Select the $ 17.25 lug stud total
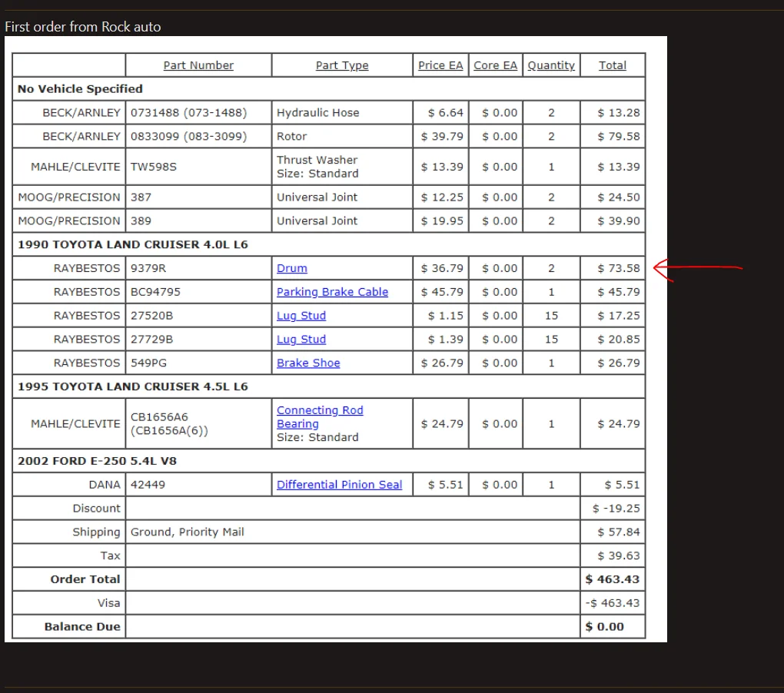 [x=619, y=316]
